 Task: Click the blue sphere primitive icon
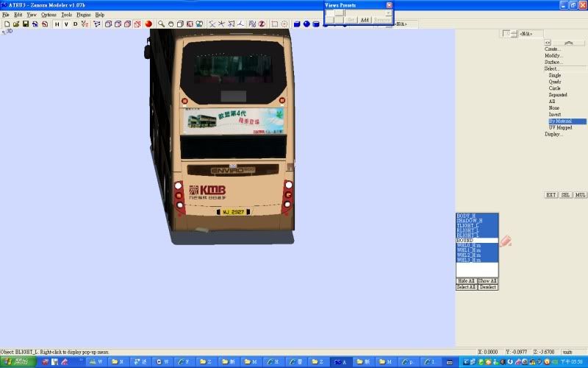(306, 24)
